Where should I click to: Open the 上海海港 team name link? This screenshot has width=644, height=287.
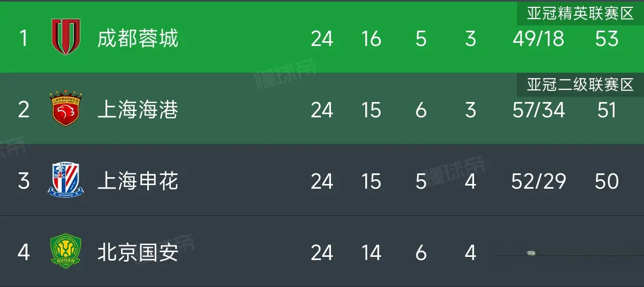pos(138,110)
